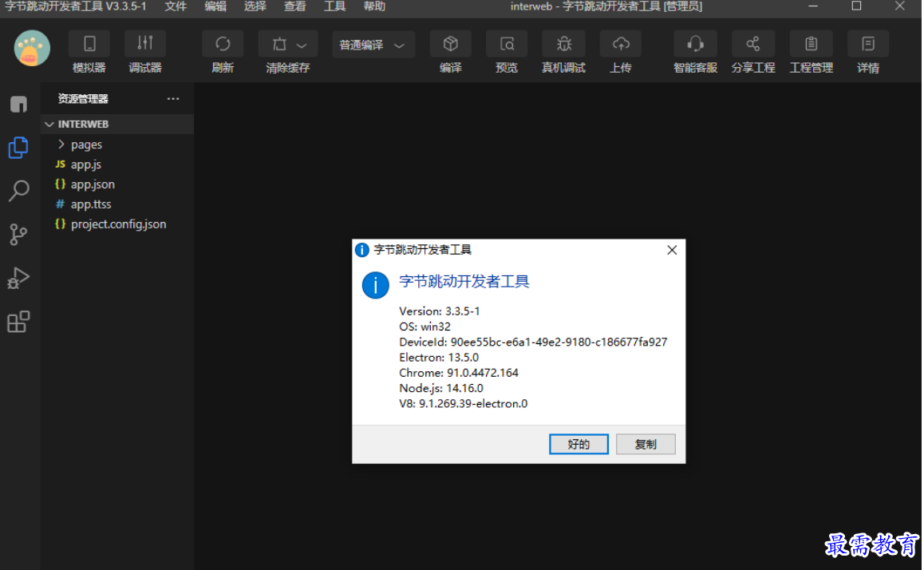Click the Node.js: 14.16.0 text

440,388
